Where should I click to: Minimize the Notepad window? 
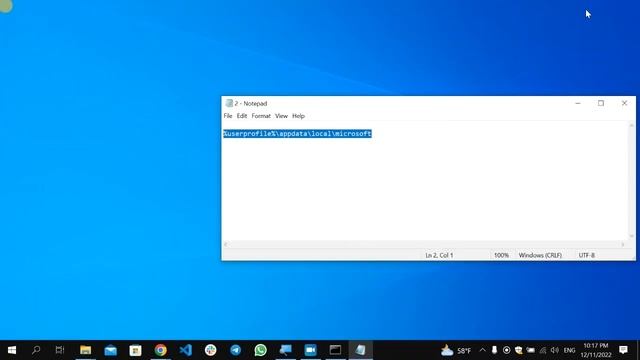pos(578,103)
